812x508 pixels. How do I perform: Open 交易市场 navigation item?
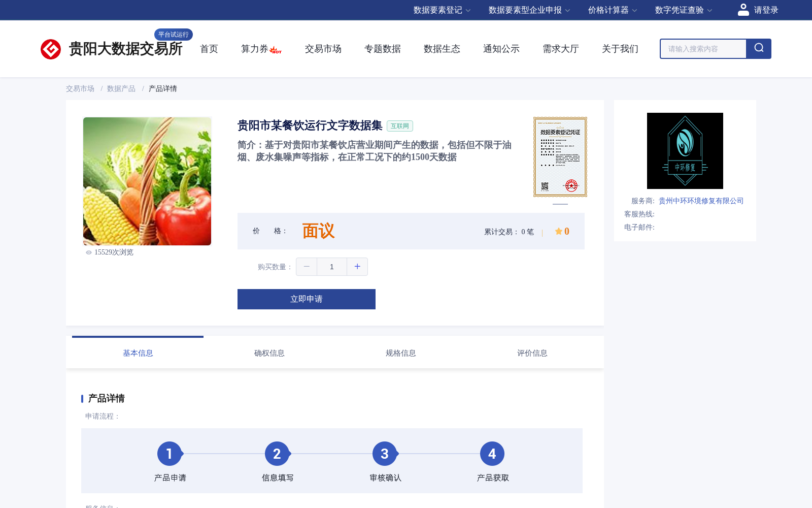click(x=323, y=49)
